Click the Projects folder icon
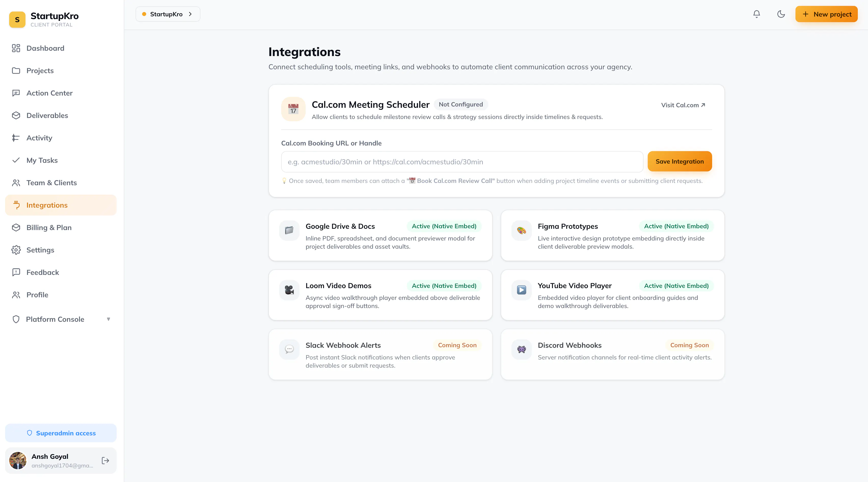The image size is (868, 482). pyautogui.click(x=16, y=71)
